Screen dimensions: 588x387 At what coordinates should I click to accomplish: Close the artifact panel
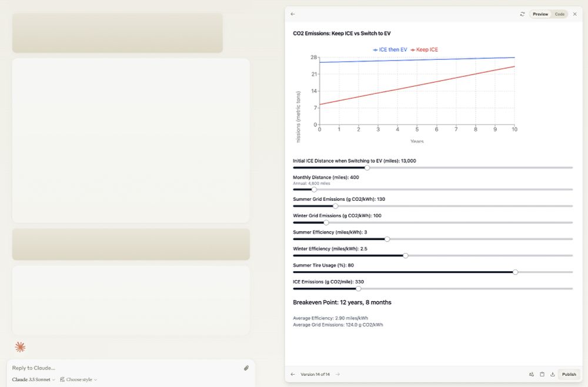tap(575, 14)
